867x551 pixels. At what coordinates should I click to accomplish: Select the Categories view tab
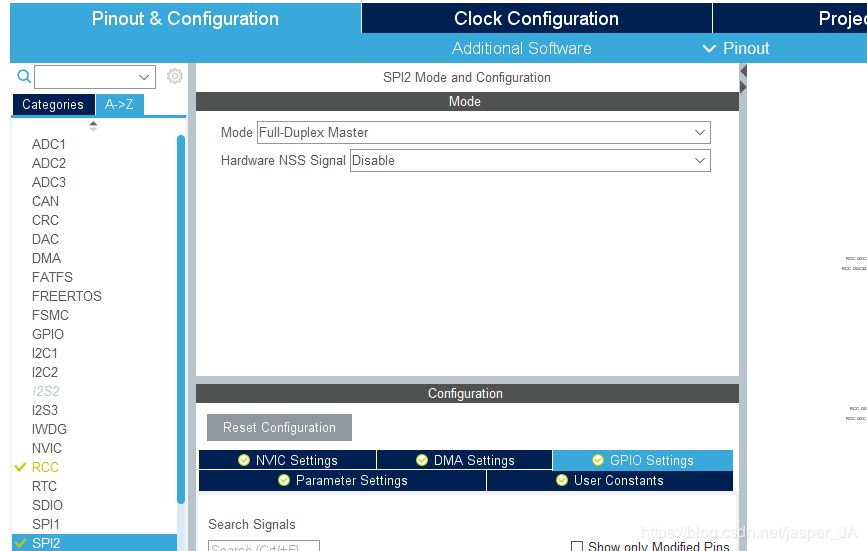click(x=53, y=104)
